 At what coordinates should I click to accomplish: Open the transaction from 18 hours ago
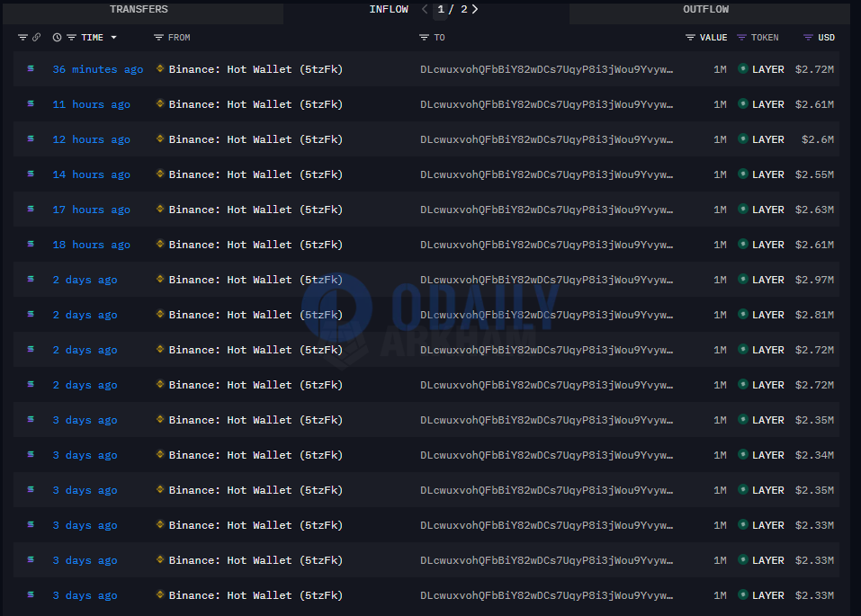tap(91, 245)
